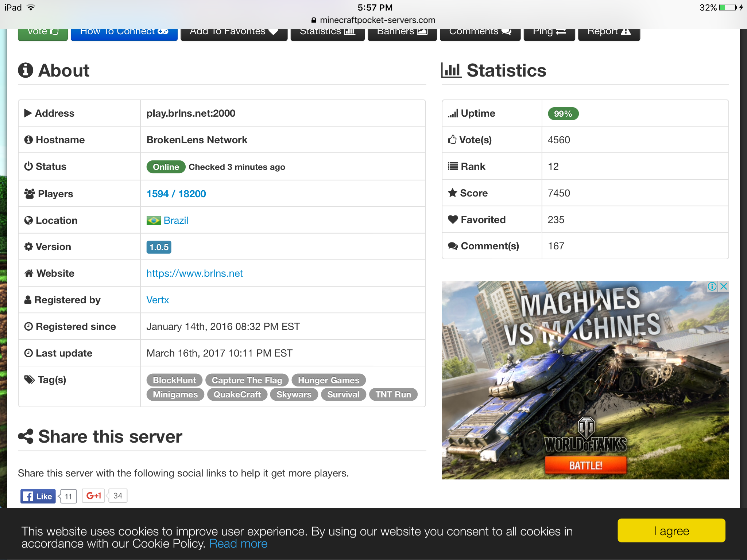Close the World of Tanks ad
The width and height of the screenshot is (747, 560).
pos(724,286)
